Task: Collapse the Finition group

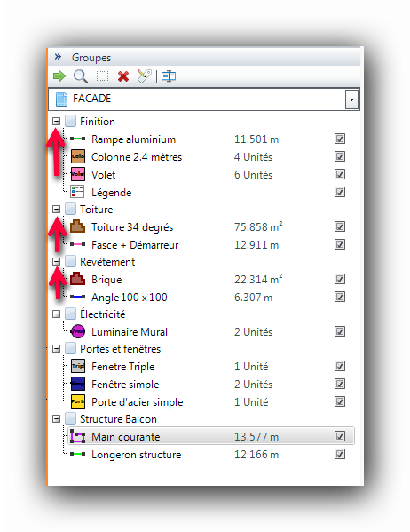Action: pyautogui.click(x=56, y=121)
